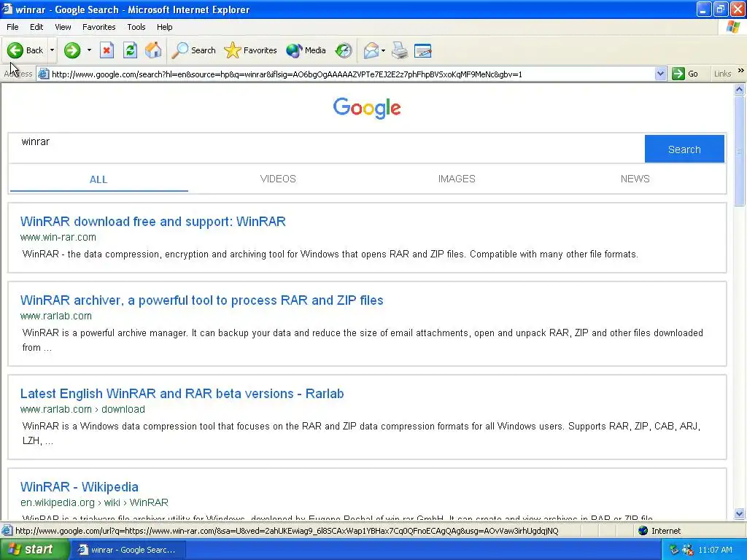Click the www.win-rar.com URL text

click(58, 237)
